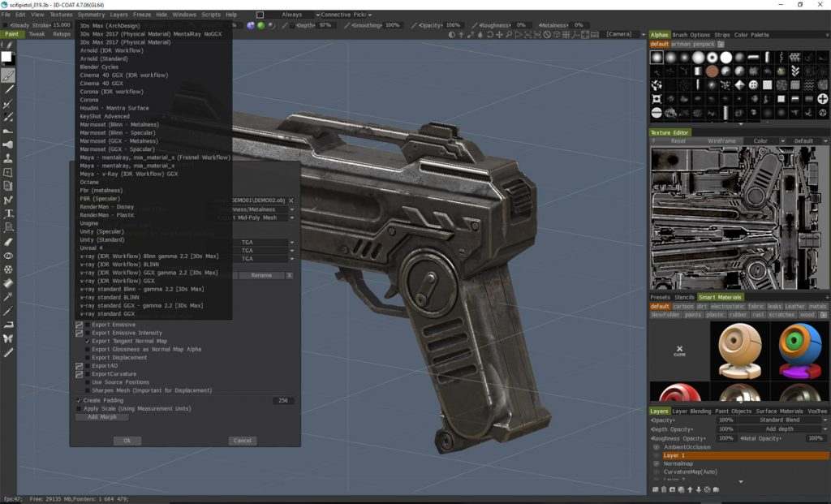Pick the ring-shaped alpha brush
This screenshot has width=831, height=504.
click(x=713, y=58)
